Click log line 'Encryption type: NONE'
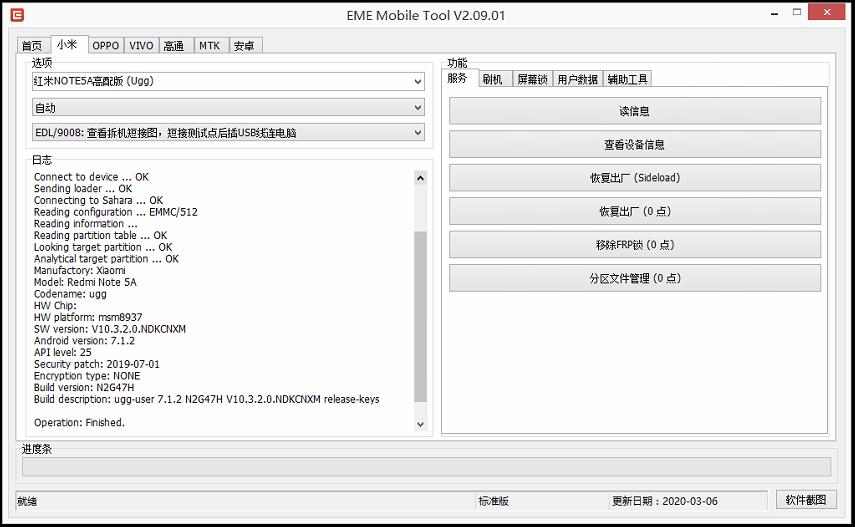This screenshot has height=527, width=855. pos(87,376)
